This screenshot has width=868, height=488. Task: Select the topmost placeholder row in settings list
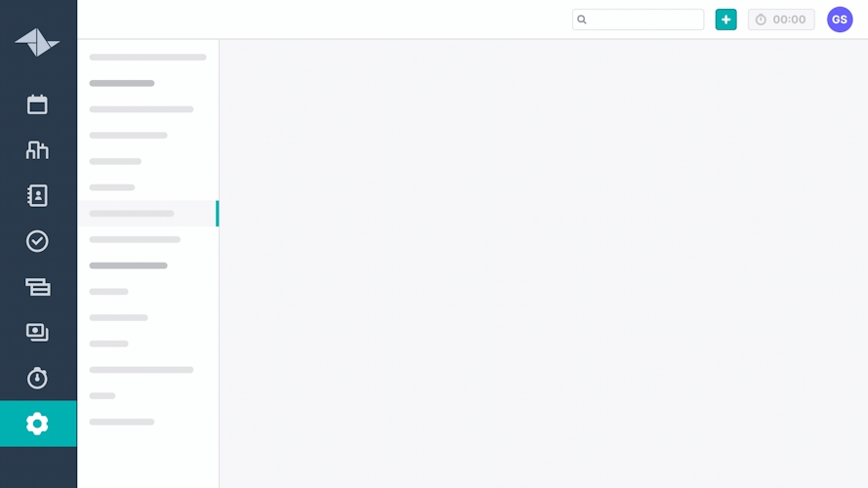(147, 58)
